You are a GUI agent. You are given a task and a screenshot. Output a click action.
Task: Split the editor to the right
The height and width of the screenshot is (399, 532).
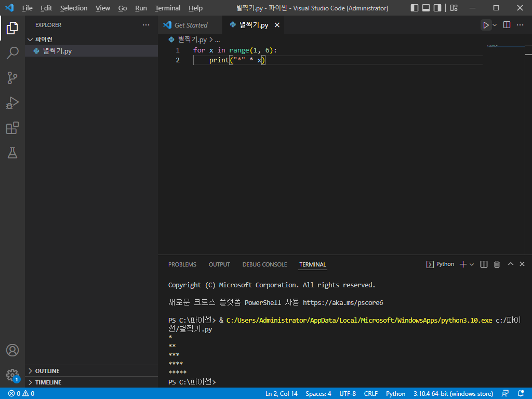(507, 25)
